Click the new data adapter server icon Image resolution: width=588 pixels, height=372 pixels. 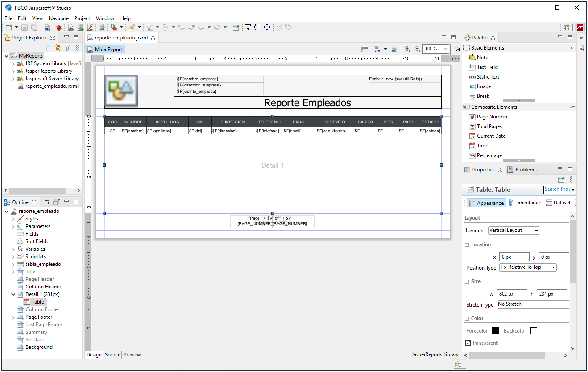point(80,27)
